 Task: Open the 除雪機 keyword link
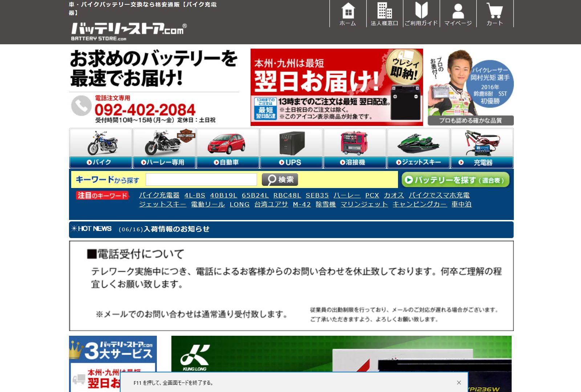coord(326,204)
